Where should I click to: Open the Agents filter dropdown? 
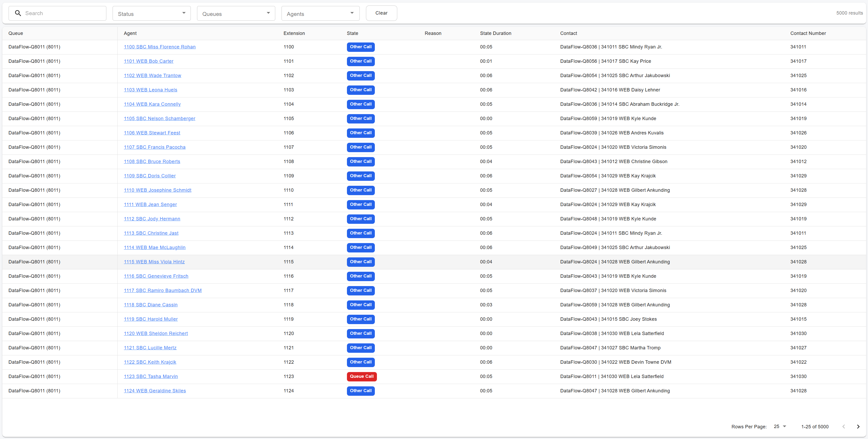point(320,14)
